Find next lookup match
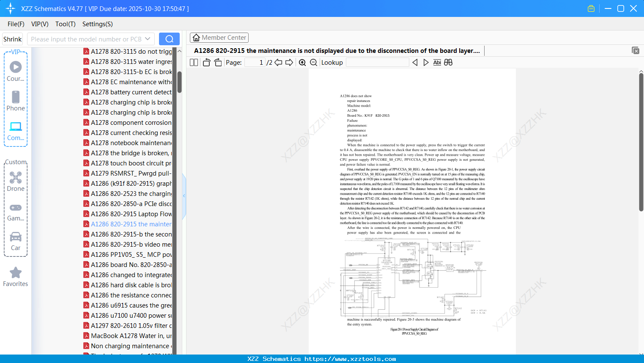The image size is (644, 363). (x=426, y=63)
